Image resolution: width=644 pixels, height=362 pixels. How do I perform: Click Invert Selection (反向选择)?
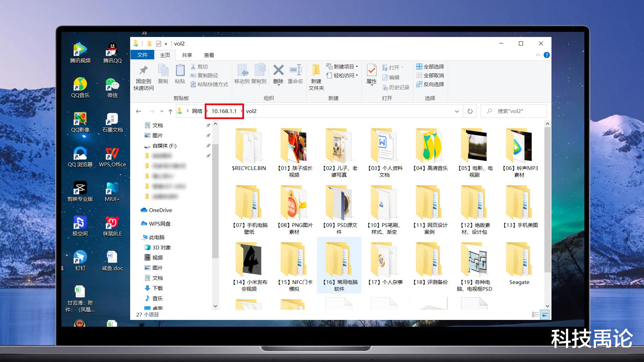(430, 84)
